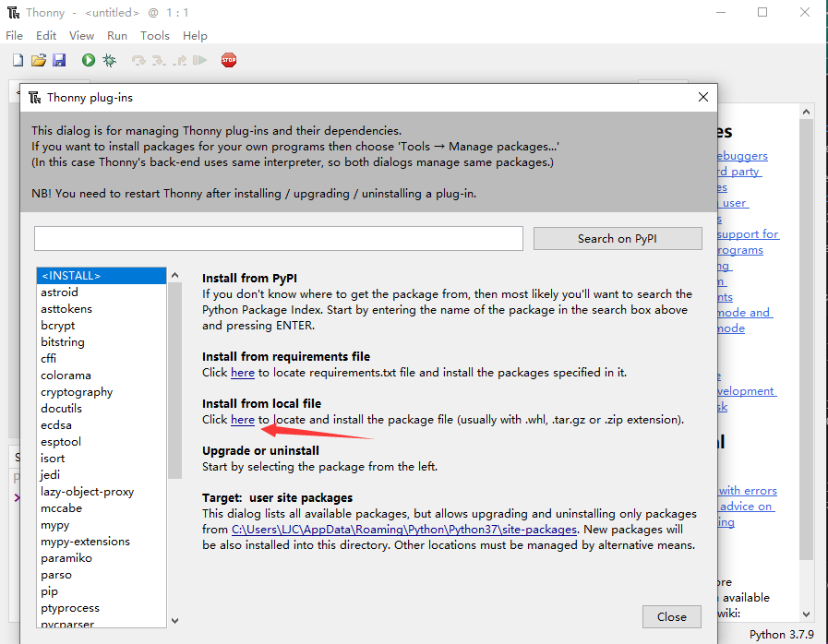Select the cryptography package

[x=102, y=392]
